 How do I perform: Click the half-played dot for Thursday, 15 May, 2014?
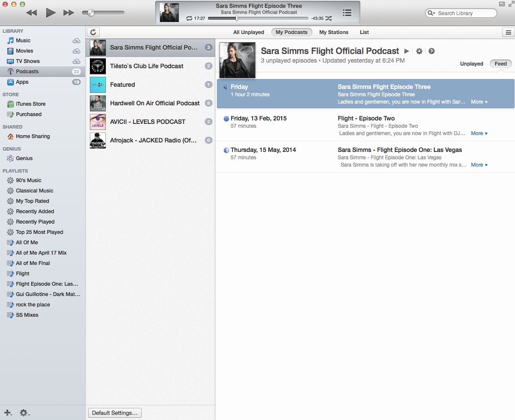click(226, 150)
